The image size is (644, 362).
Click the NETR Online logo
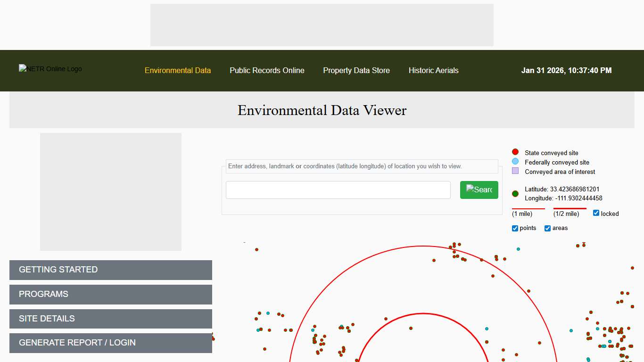pos(50,69)
